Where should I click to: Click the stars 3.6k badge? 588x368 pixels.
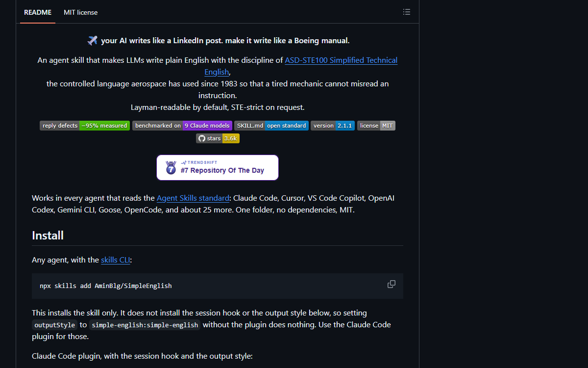(x=218, y=138)
